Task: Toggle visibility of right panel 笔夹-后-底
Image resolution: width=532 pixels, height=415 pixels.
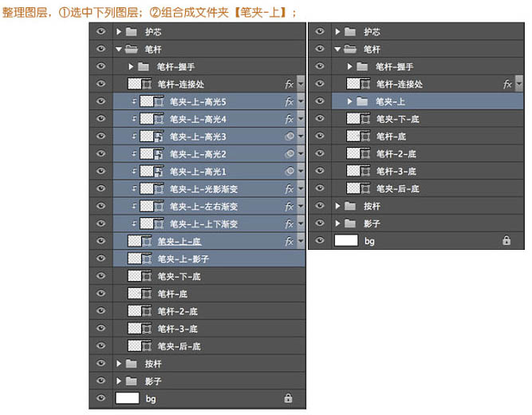Action: point(320,188)
